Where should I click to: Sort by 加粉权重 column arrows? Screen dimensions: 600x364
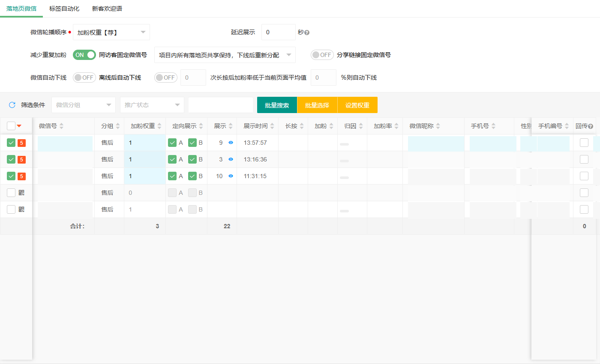[x=159, y=126]
